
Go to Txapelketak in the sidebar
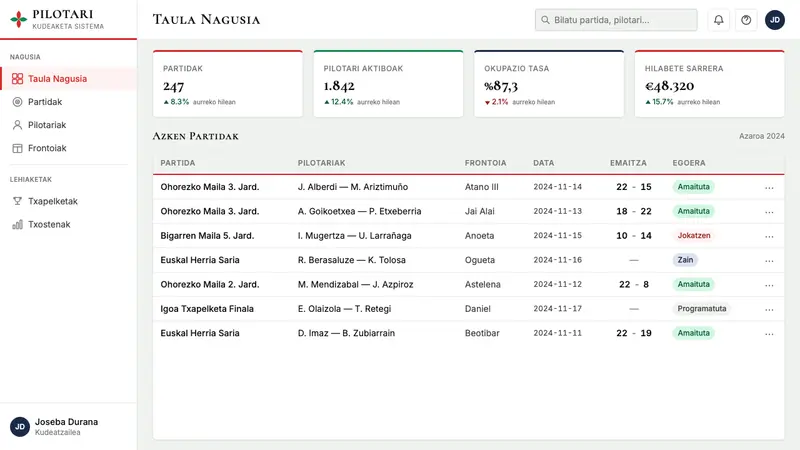tap(68, 201)
